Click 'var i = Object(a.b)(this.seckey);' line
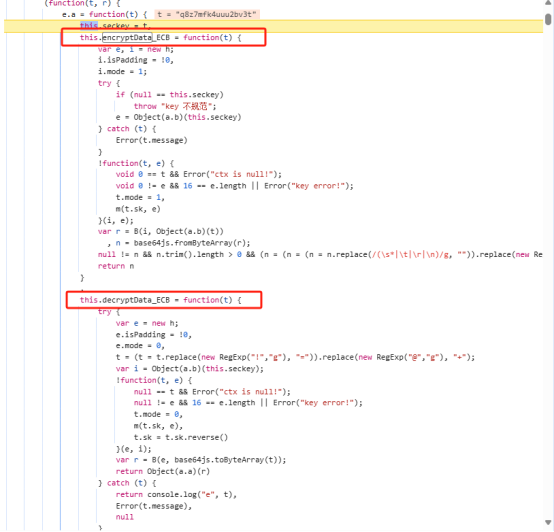Image resolution: width=554 pixels, height=532 pixels. coord(190,369)
